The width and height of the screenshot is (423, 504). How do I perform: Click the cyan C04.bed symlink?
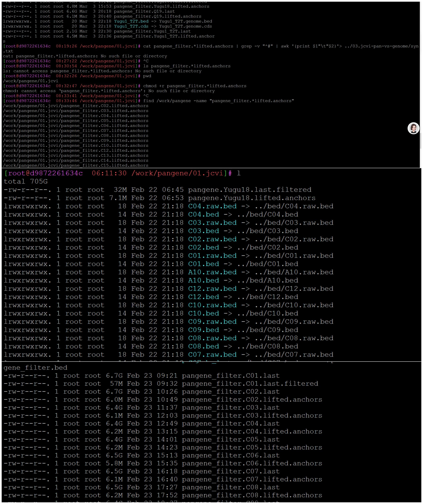tap(204, 214)
